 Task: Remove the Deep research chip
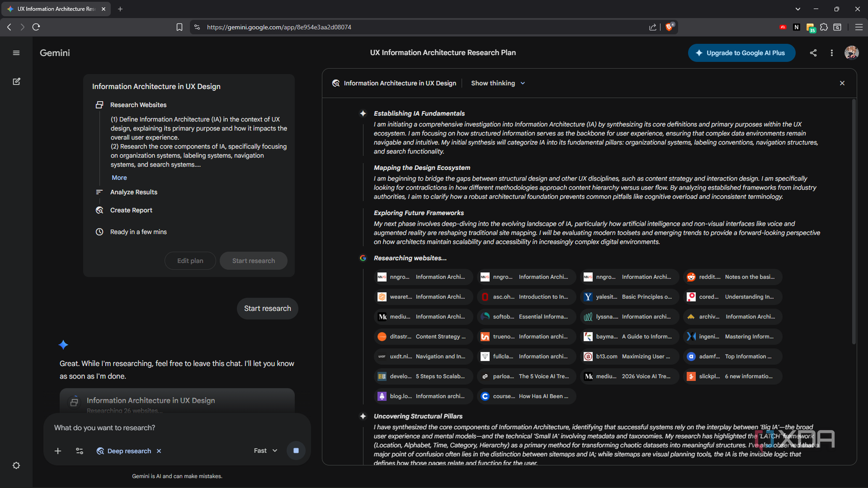coord(159,451)
